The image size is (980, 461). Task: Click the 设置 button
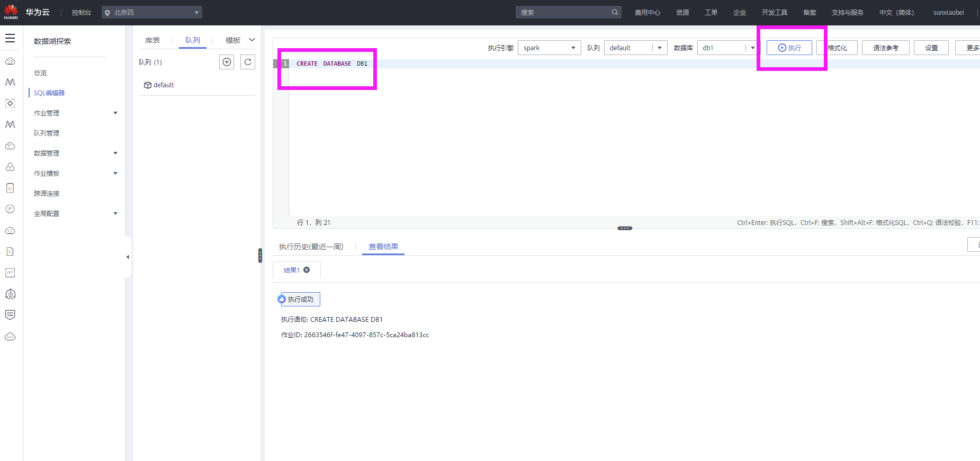(x=931, y=48)
